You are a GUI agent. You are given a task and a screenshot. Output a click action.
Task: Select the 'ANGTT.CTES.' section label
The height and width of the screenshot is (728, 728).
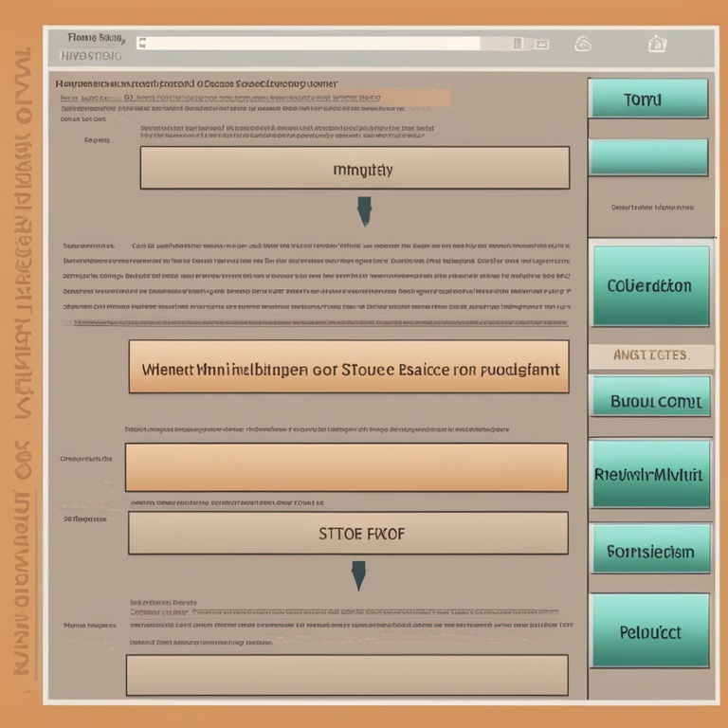point(651,355)
